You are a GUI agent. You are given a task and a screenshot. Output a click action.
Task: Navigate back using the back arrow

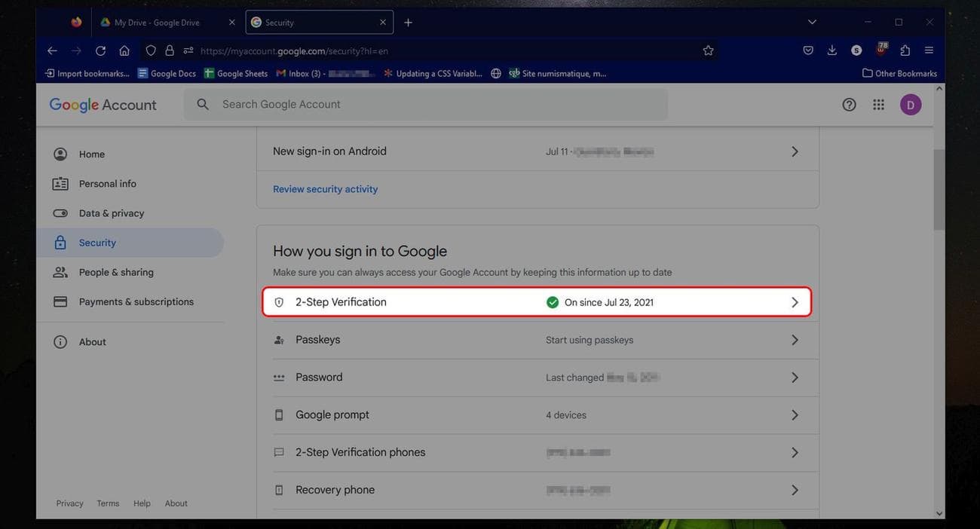(x=51, y=50)
